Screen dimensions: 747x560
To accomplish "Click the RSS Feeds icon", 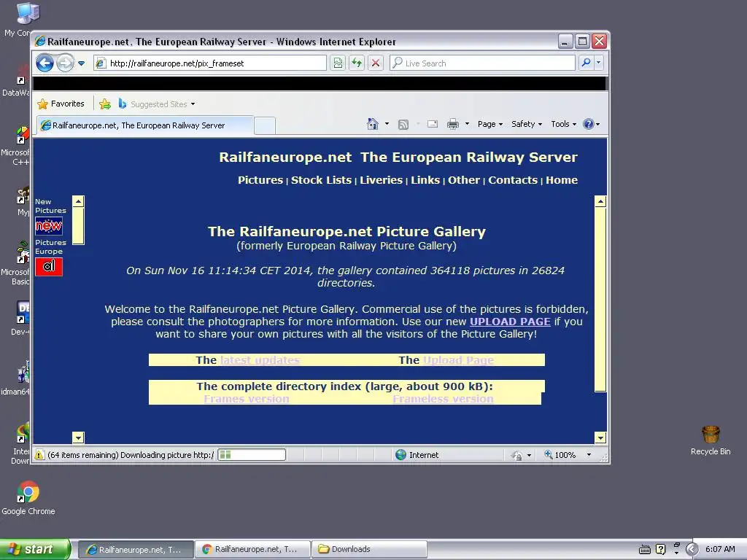I will point(403,125).
